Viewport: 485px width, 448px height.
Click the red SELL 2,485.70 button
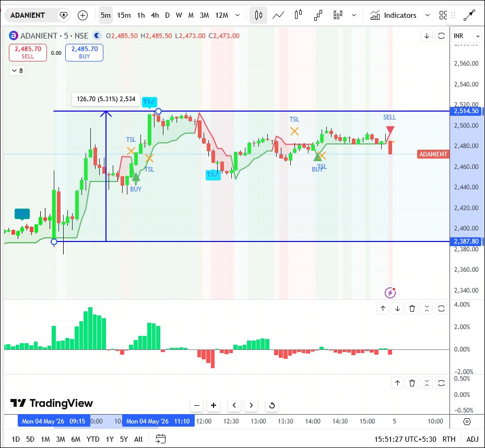(28, 53)
